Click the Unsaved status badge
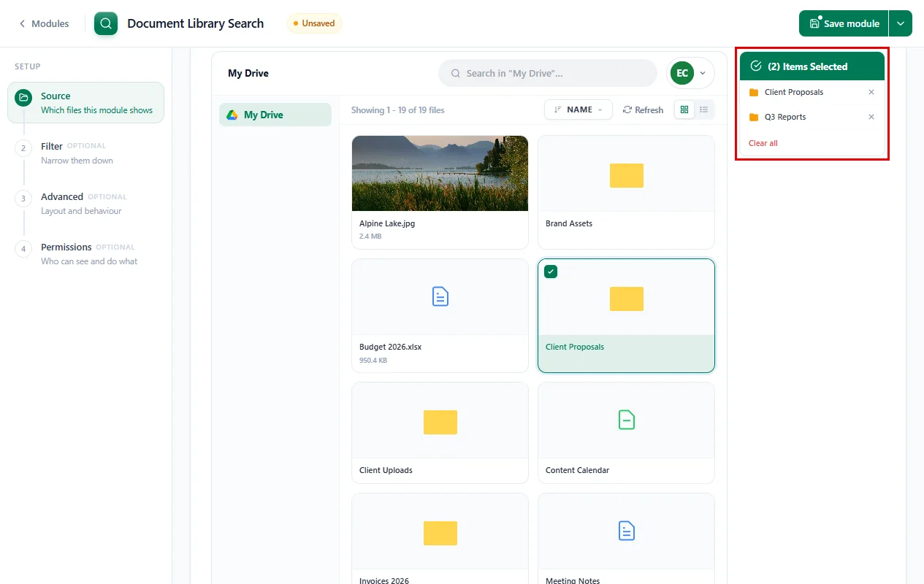 pyautogui.click(x=314, y=23)
